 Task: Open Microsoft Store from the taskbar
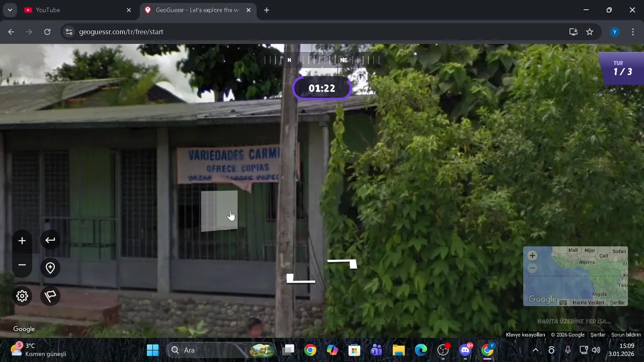[354, 350]
